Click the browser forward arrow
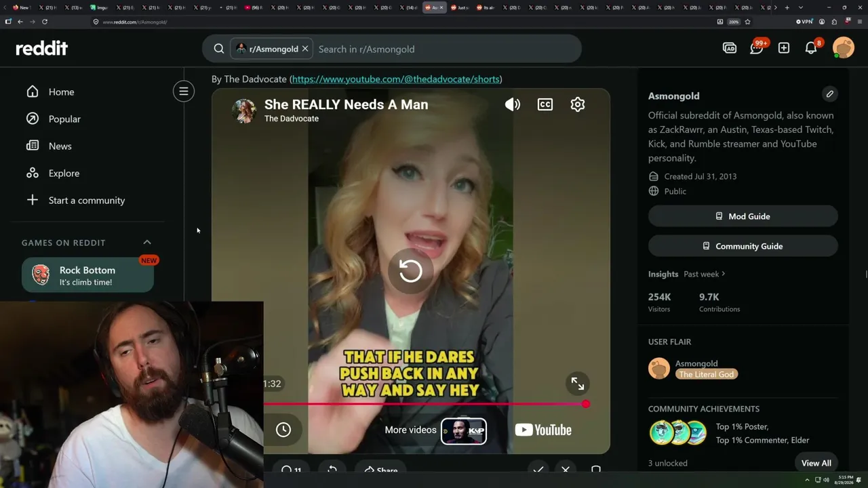This screenshot has height=488, width=868. pos(32,22)
